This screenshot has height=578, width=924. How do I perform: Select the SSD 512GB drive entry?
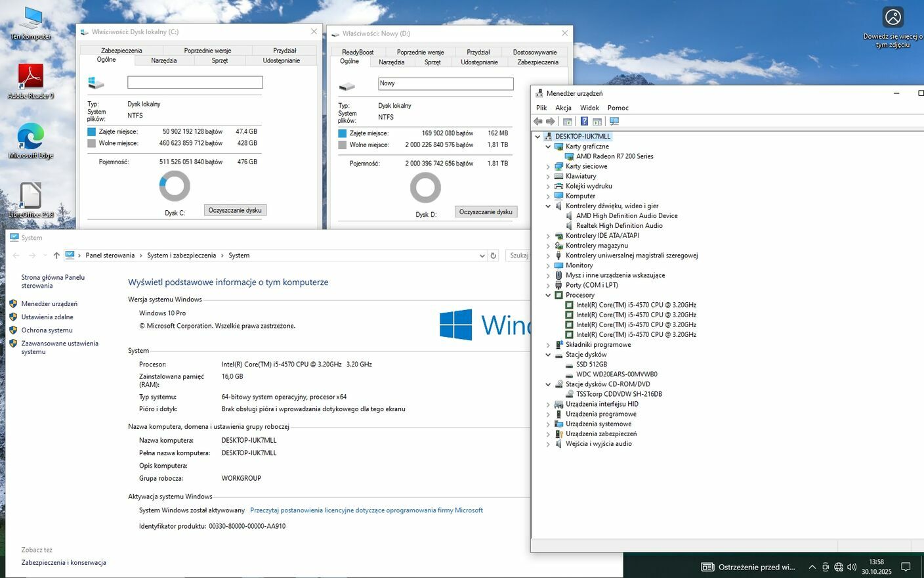pyautogui.click(x=591, y=365)
